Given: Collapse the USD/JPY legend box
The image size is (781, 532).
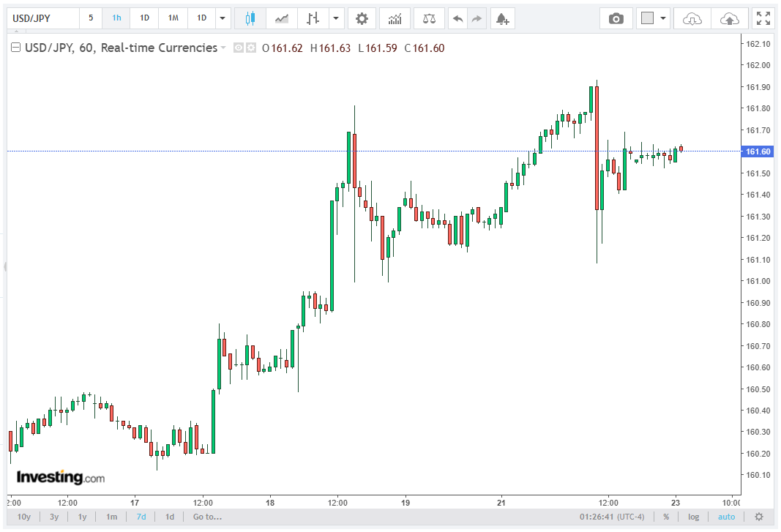Looking at the screenshot, I should pyautogui.click(x=16, y=48).
